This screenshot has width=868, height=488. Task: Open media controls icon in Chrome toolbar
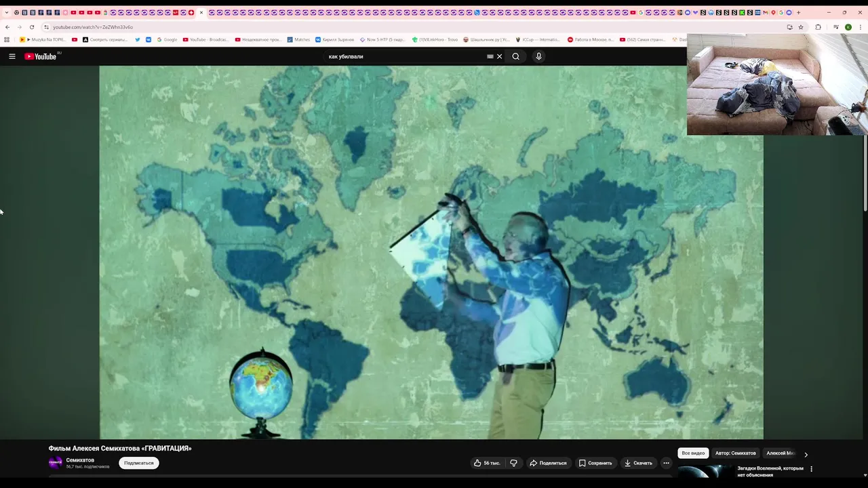coord(836,27)
